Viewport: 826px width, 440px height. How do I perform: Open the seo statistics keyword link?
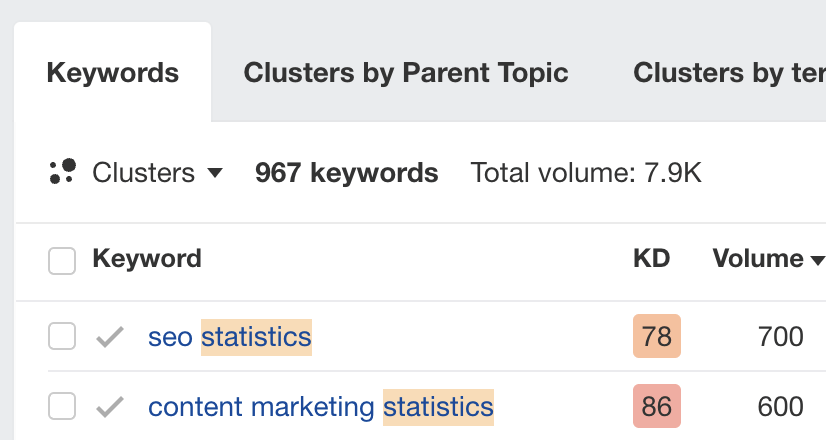[230, 337]
